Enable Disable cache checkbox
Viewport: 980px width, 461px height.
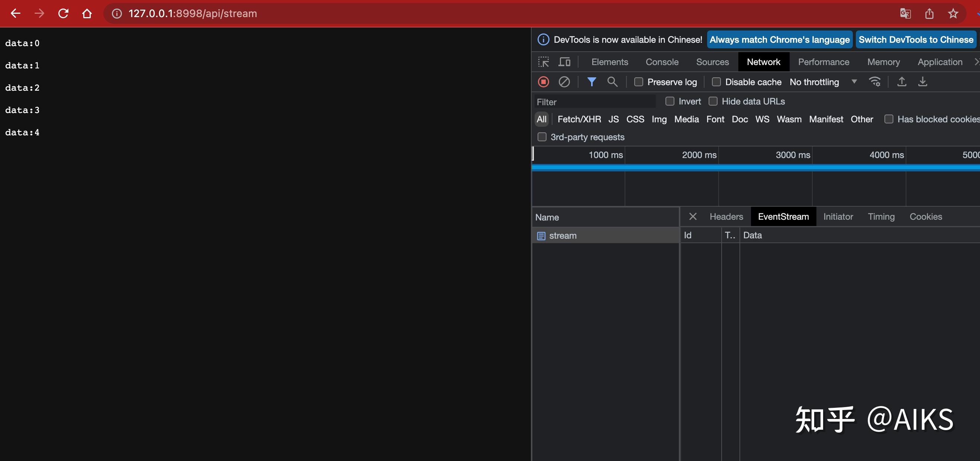tap(716, 82)
